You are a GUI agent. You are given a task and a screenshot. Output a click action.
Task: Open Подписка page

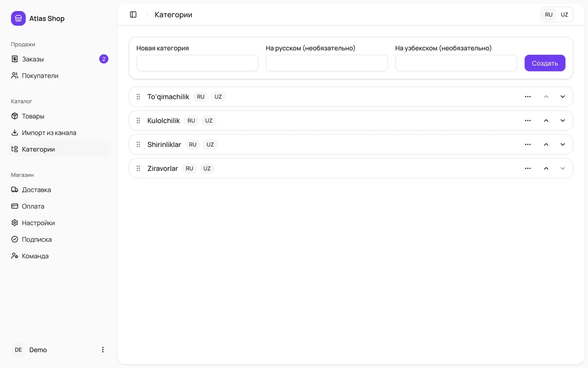click(59, 239)
